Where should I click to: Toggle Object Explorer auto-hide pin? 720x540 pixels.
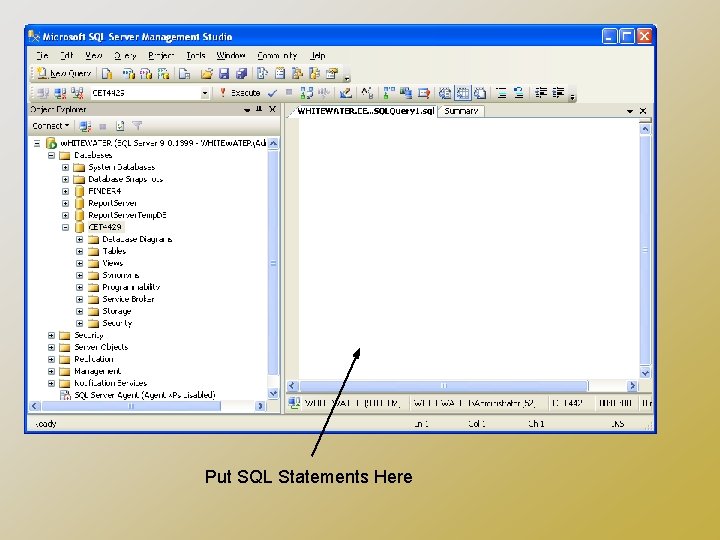click(259, 109)
